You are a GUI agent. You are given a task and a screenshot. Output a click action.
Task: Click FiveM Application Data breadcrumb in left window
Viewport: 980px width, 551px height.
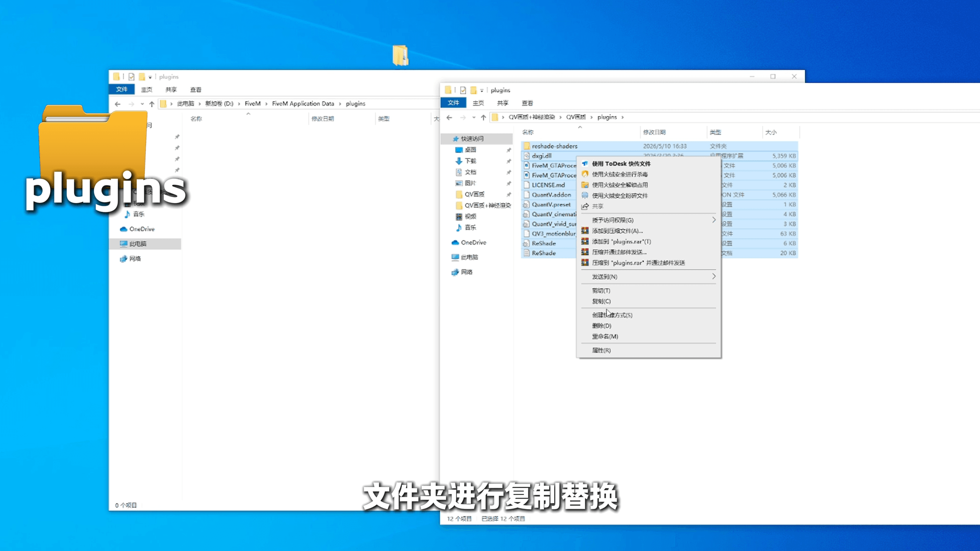coord(303,103)
